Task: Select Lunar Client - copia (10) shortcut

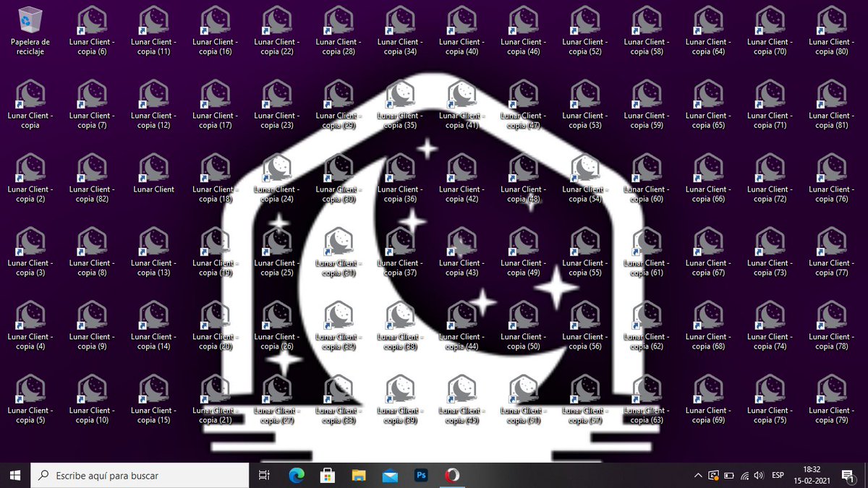Action: point(92,401)
